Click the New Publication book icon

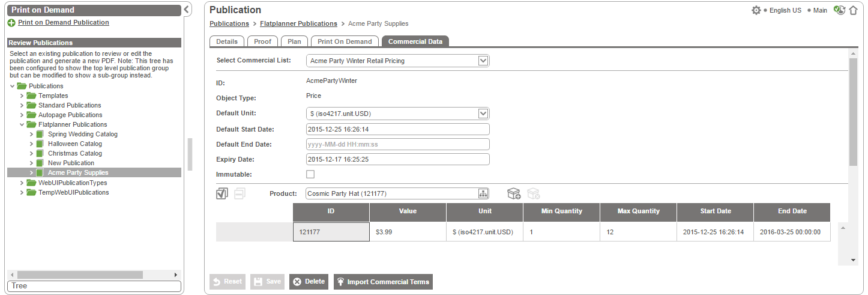coord(40,163)
